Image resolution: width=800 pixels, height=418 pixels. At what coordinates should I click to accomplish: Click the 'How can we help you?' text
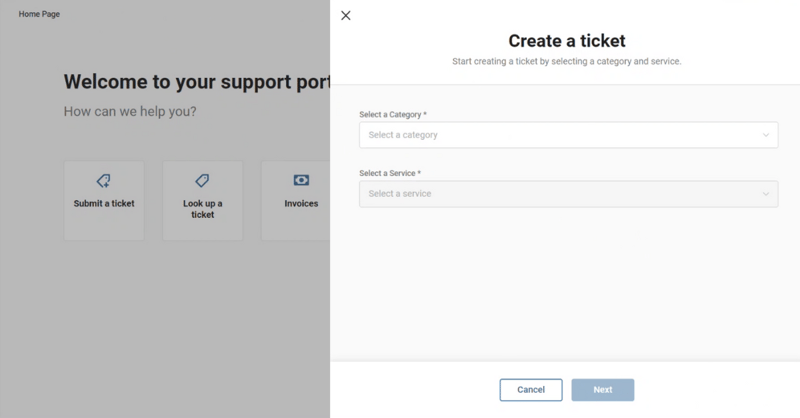[x=130, y=111]
